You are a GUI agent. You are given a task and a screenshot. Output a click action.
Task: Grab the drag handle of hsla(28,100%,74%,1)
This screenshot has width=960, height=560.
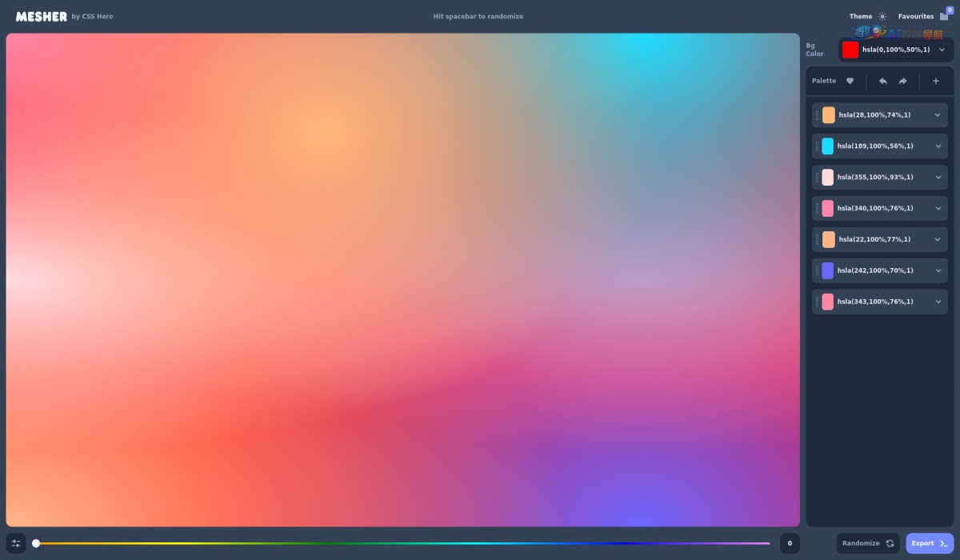(817, 115)
